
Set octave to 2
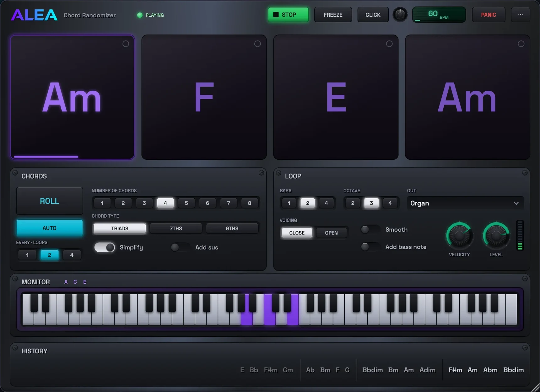[x=353, y=203]
